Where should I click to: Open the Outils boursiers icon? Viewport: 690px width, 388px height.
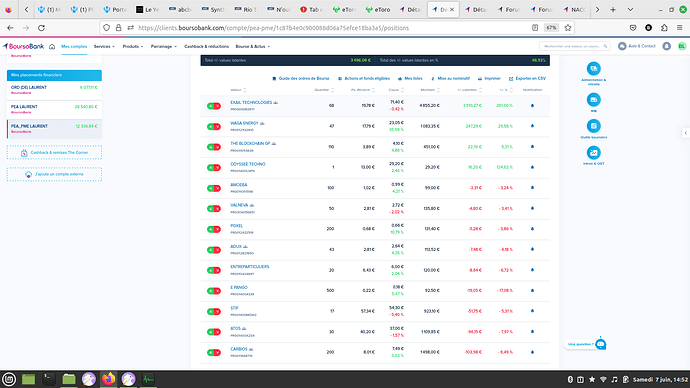coord(593,126)
